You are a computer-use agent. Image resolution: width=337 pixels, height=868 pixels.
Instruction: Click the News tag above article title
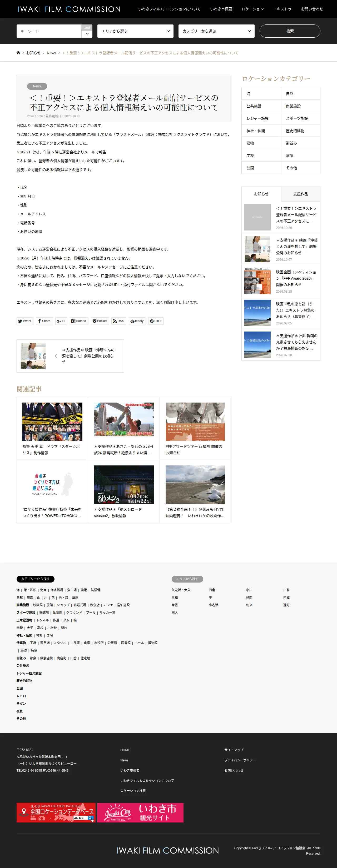click(x=37, y=86)
